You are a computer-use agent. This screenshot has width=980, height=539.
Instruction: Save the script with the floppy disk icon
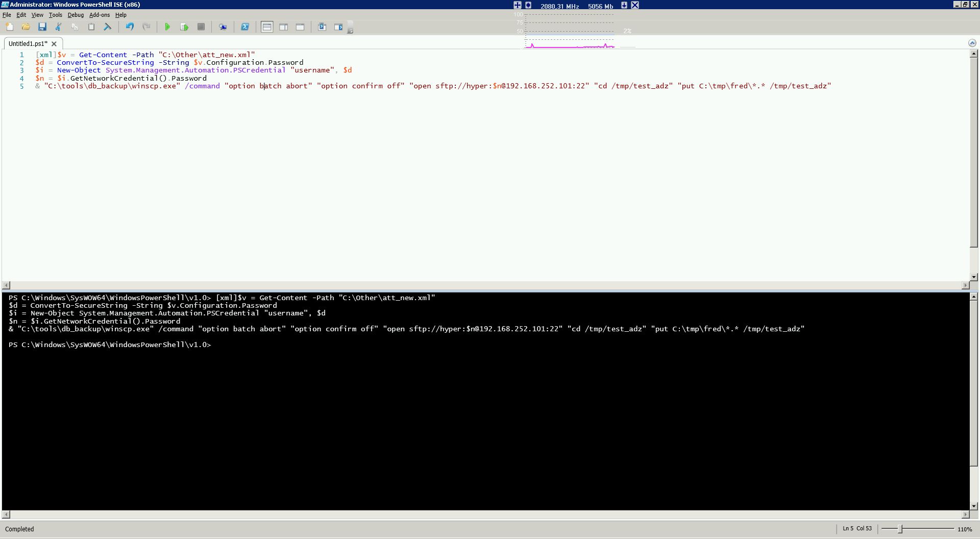(x=42, y=27)
